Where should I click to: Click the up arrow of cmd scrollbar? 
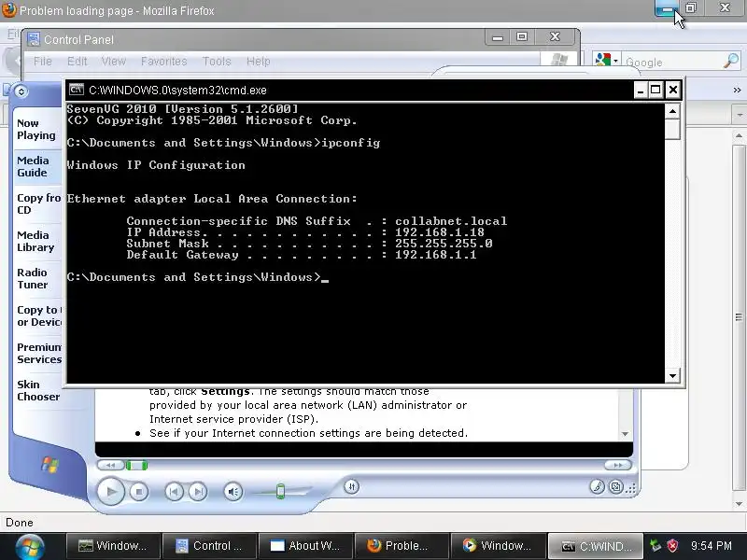pyautogui.click(x=672, y=111)
